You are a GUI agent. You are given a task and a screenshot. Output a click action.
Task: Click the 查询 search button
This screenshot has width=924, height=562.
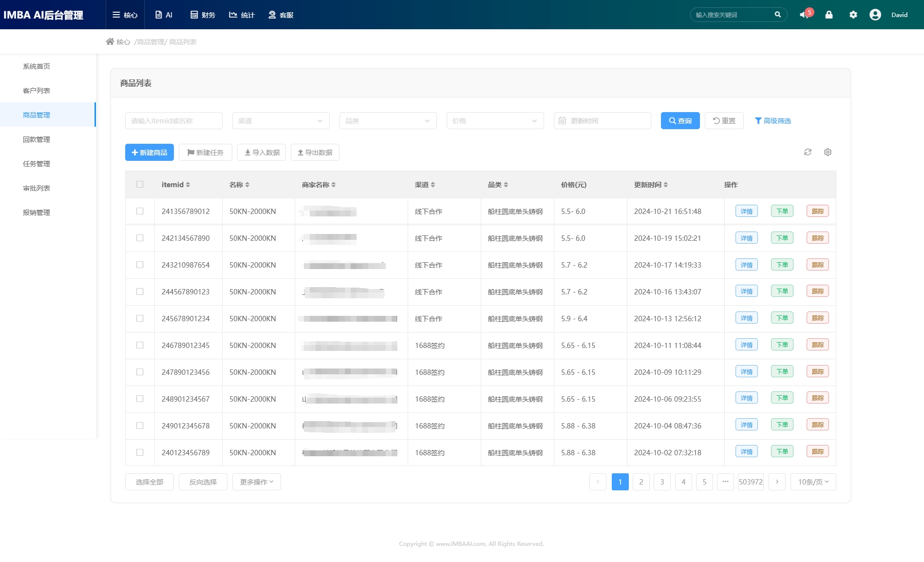[680, 120]
